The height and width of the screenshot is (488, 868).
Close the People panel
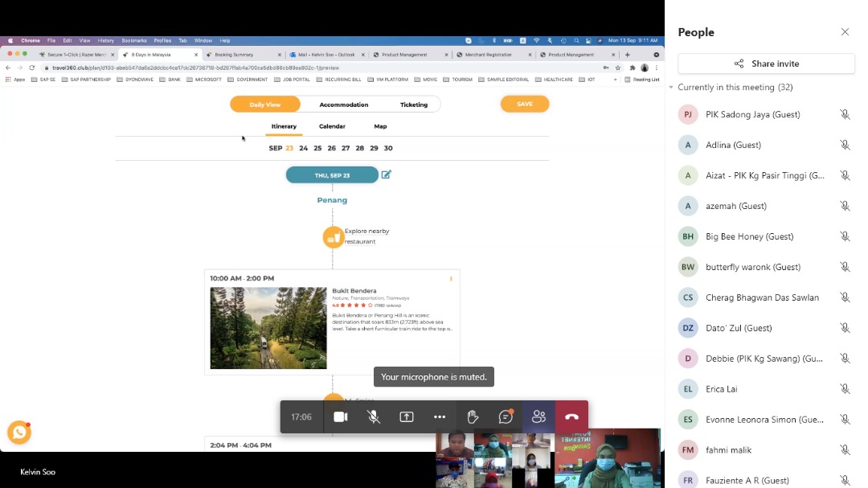tap(845, 32)
